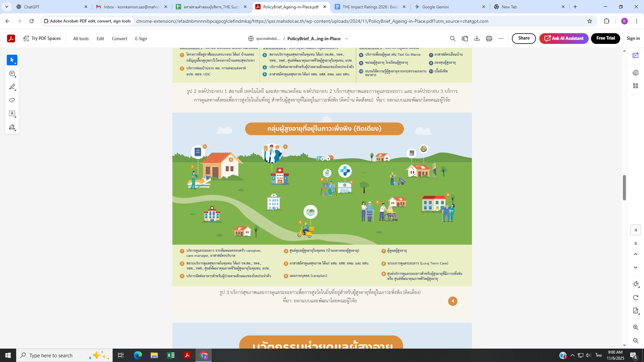Select the text box tool

[12, 114]
